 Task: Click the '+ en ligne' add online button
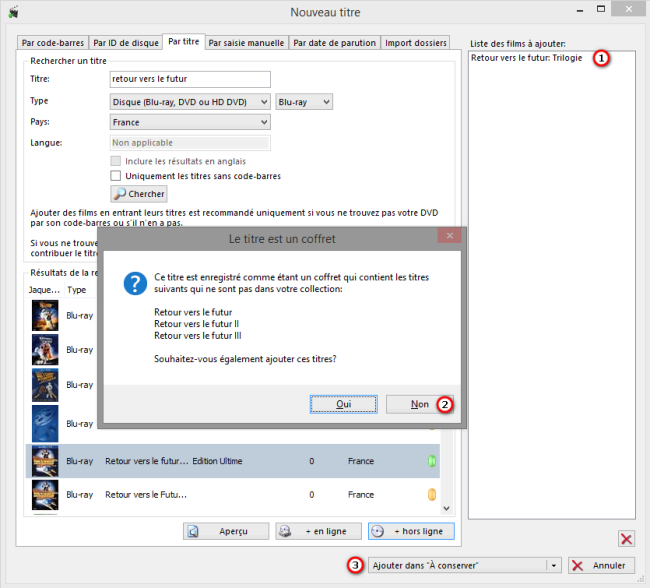point(318,531)
